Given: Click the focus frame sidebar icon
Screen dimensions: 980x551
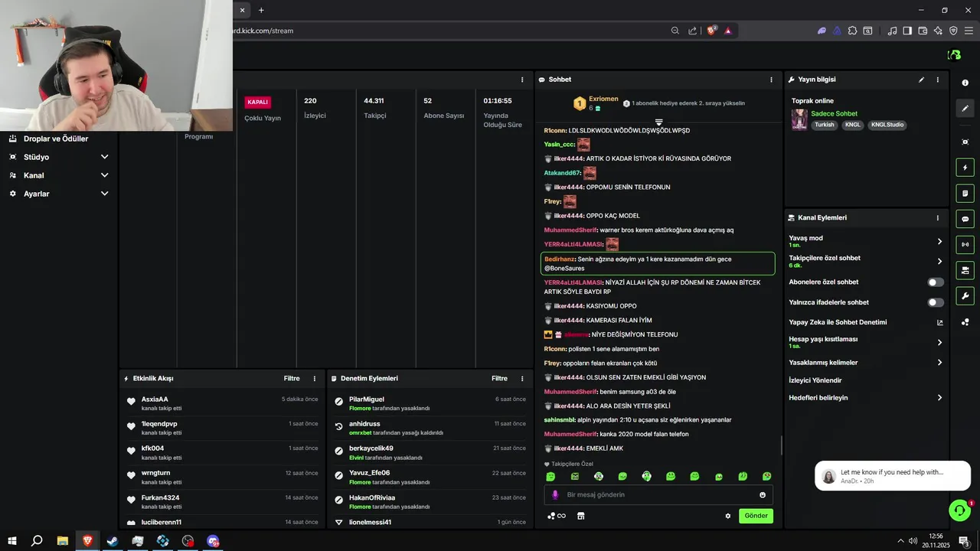Looking at the screenshot, I should point(965,142).
